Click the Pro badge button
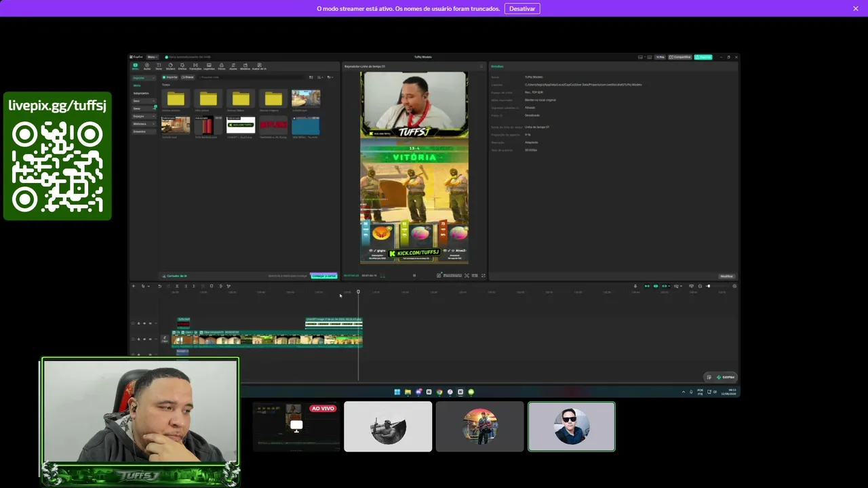Screen dimensions: 868x488 point(659,57)
